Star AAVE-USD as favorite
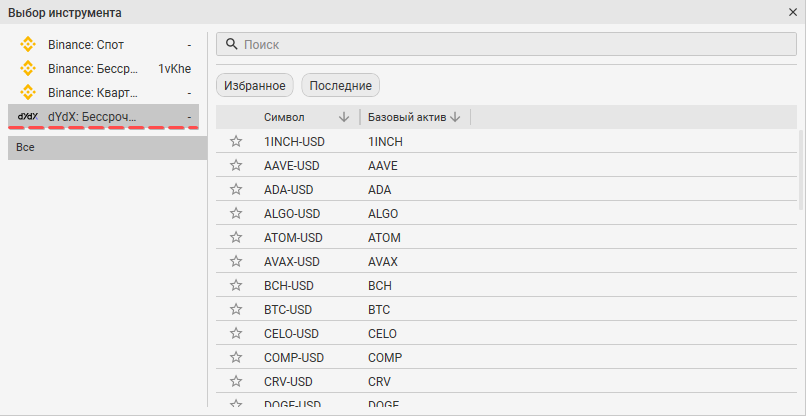The width and height of the screenshot is (806, 416). pos(236,166)
